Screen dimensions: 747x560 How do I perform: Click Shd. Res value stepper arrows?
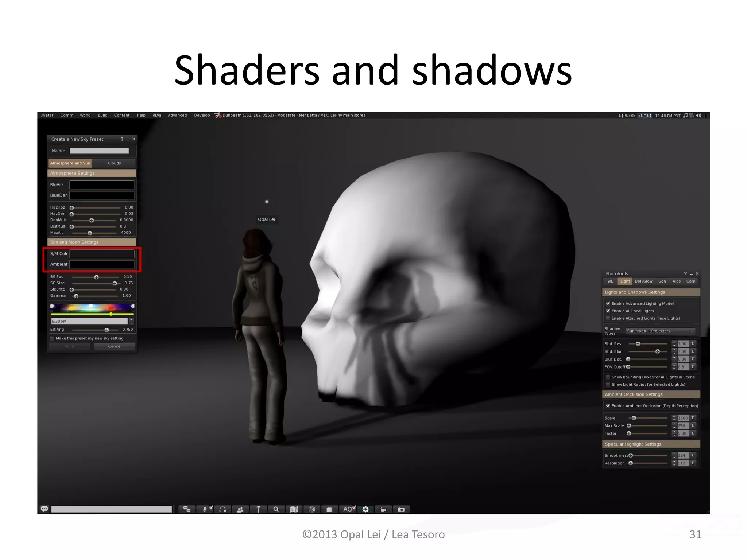point(674,343)
